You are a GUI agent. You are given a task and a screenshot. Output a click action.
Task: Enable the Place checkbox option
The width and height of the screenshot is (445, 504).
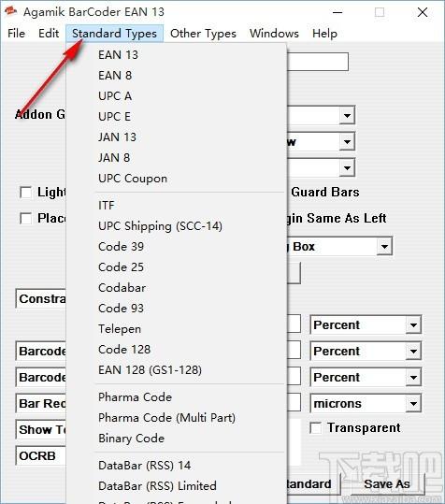[x=25, y=219]
